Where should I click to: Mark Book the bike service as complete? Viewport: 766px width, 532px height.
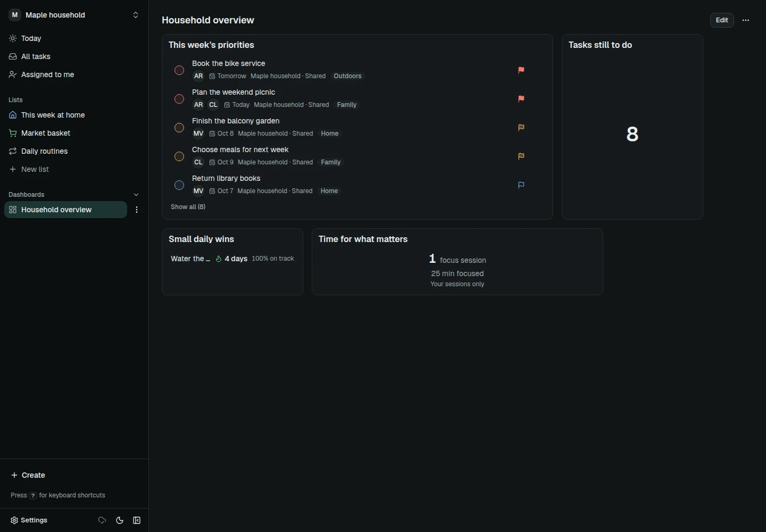tap(179, 70)
